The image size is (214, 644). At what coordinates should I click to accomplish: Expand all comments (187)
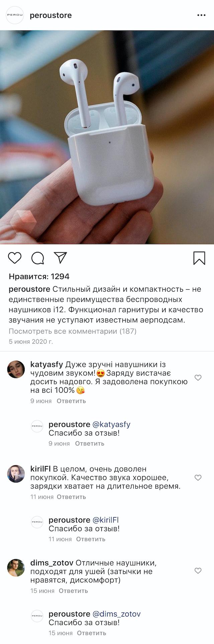73,331
